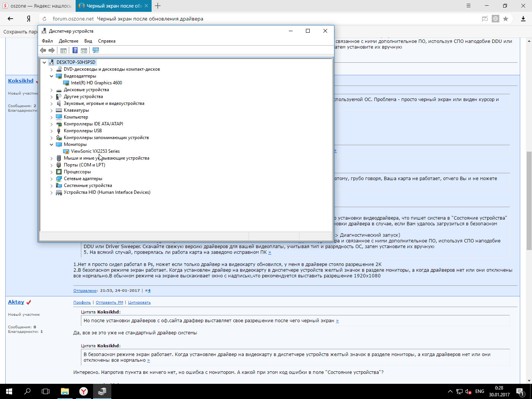Open File Explorer from the taskbar
Screen dimensions: 532x399
click(65, 391)
